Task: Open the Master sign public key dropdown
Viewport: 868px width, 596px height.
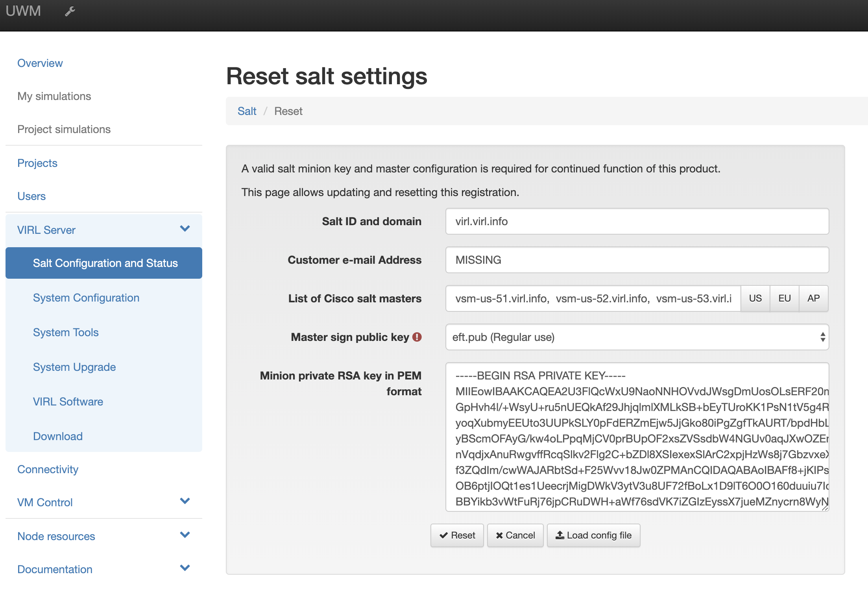Action: point(637,337)
